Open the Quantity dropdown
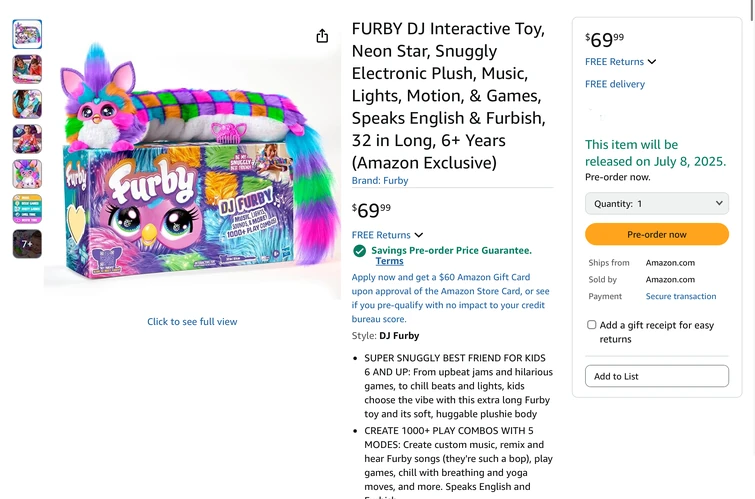 tap(656, 203)
